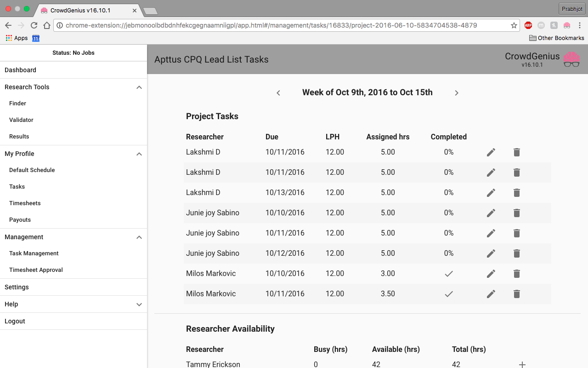Click plus icon for Tammy Erickson
Image resolution: width=588 pixels, height=368 pixels.
coord(522,364)
